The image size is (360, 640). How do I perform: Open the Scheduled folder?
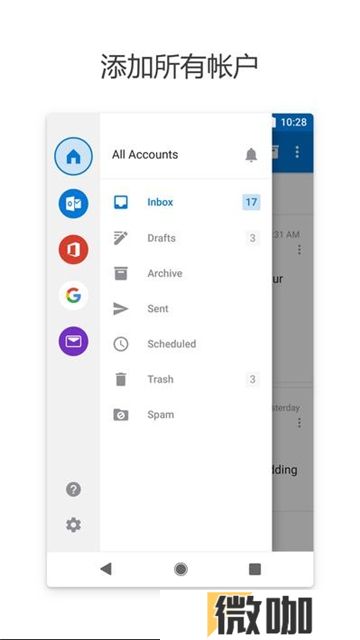[x=186, y=344]
